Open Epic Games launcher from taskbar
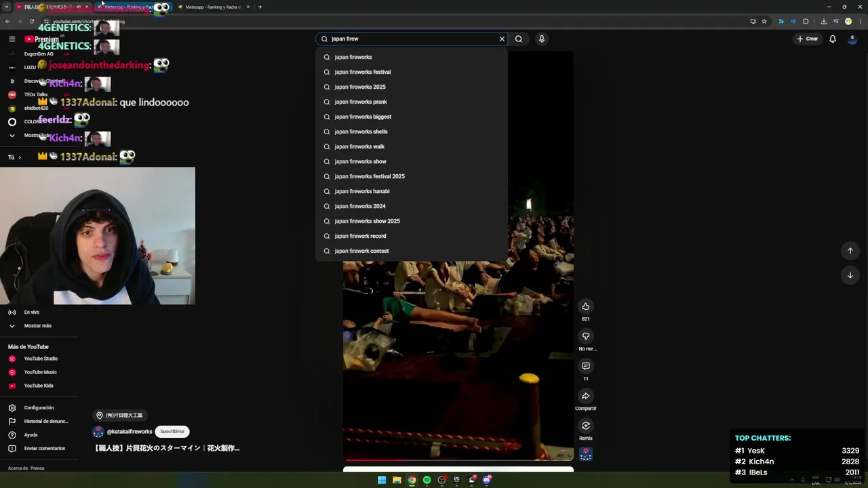Image resolution: width=868 pixels, height=488 pixels. 456,480
